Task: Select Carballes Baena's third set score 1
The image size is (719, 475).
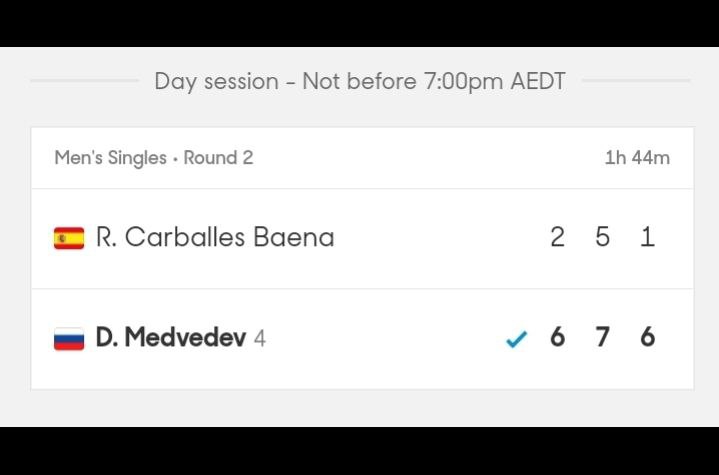Action: 647,238
